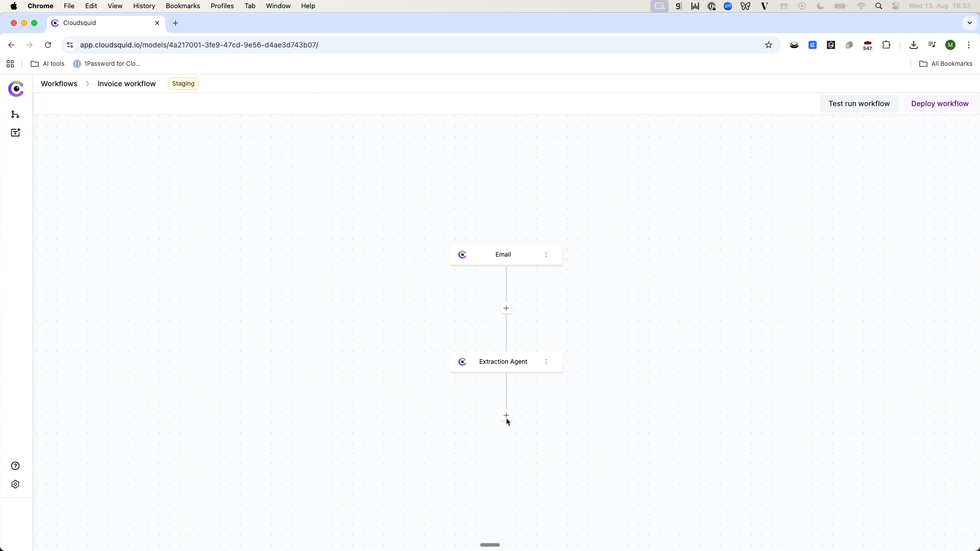Open the Extraction Agent node options menu

546,362
